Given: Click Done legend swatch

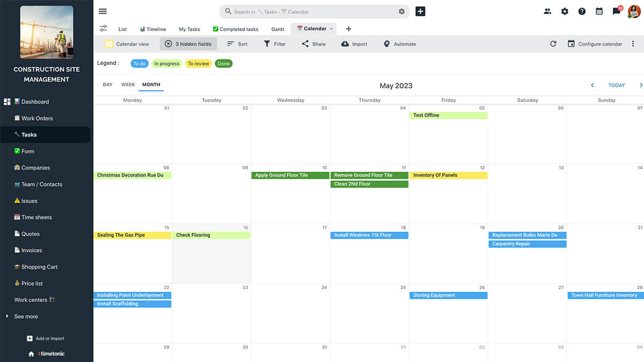Looking at the screenshot, I should (224, 63).
